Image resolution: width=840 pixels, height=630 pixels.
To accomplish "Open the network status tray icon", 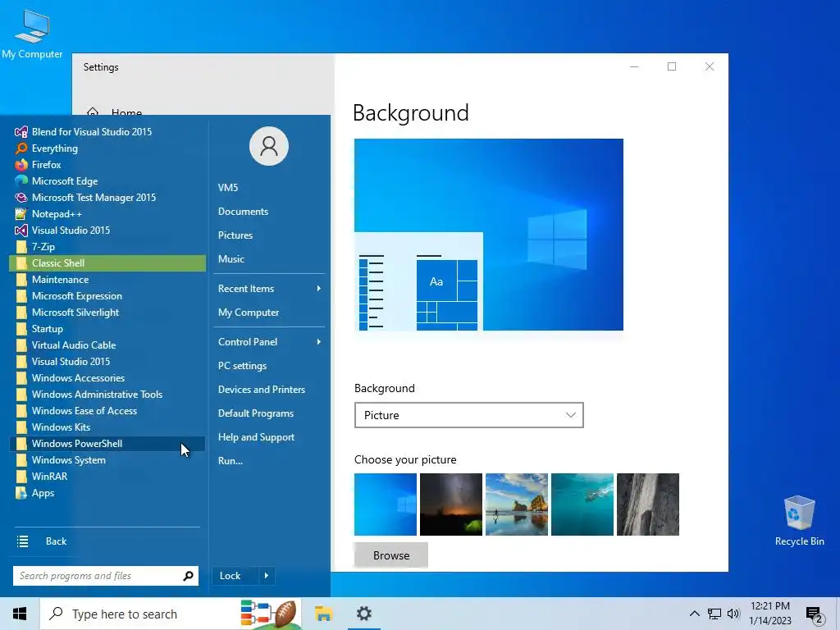I will pyautogui.click(x=714, y=614).
